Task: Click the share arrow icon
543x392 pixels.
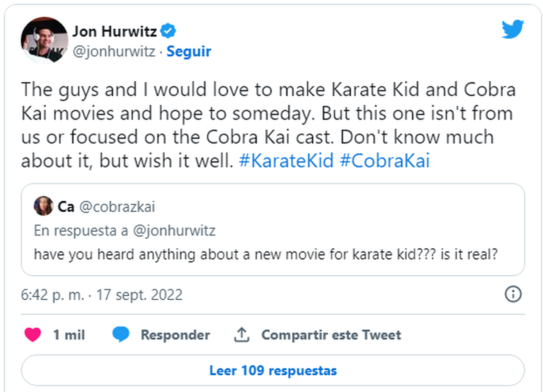Action: pyautogui.click(x=243, y=335)
